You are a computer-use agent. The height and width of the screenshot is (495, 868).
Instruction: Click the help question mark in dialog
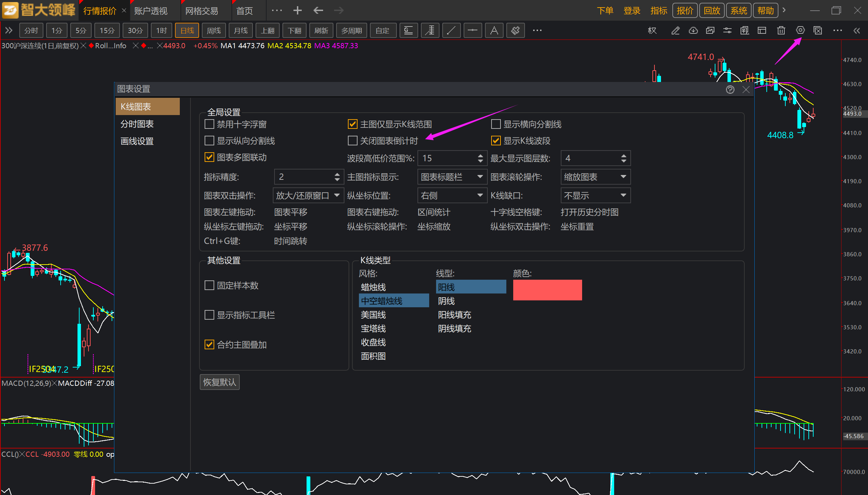pyautogui.click(x=730, y=90)
